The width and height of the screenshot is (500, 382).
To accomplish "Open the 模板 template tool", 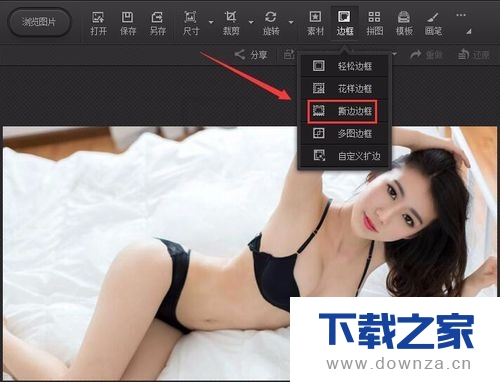I will tap(404, 23).
